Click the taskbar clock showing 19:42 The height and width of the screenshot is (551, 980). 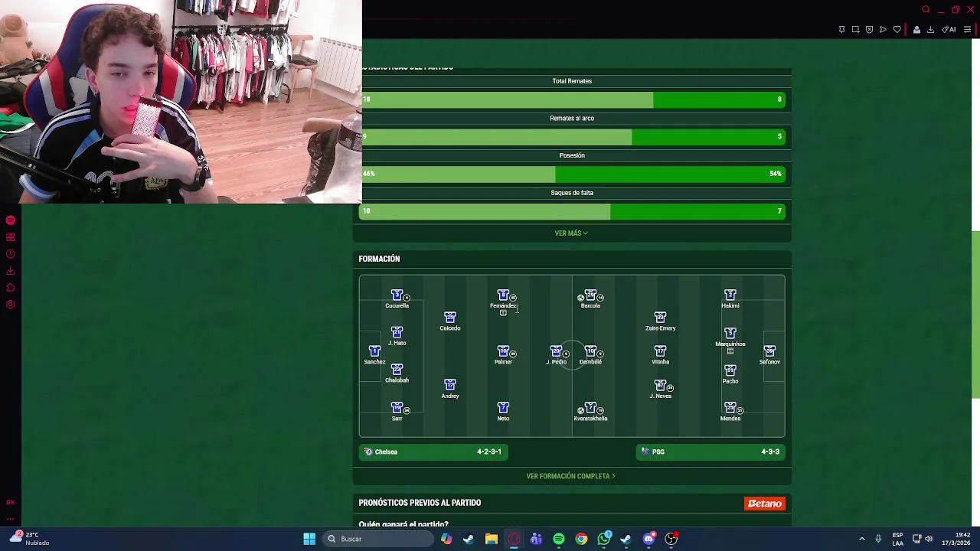(x=958, y=539)
